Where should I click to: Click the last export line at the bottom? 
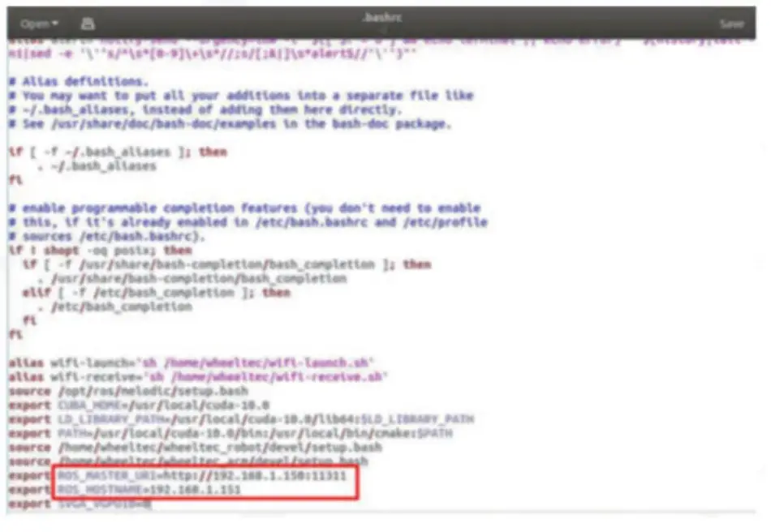[x=80, y=504]
